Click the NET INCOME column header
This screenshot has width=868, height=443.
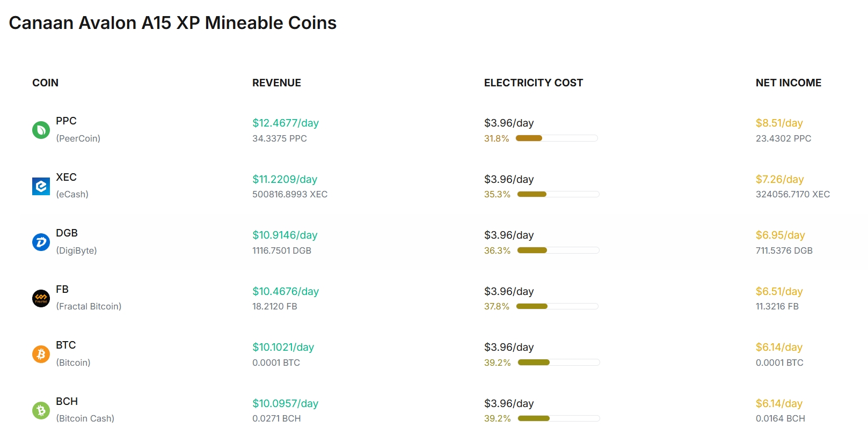click(x=788, y=83)
